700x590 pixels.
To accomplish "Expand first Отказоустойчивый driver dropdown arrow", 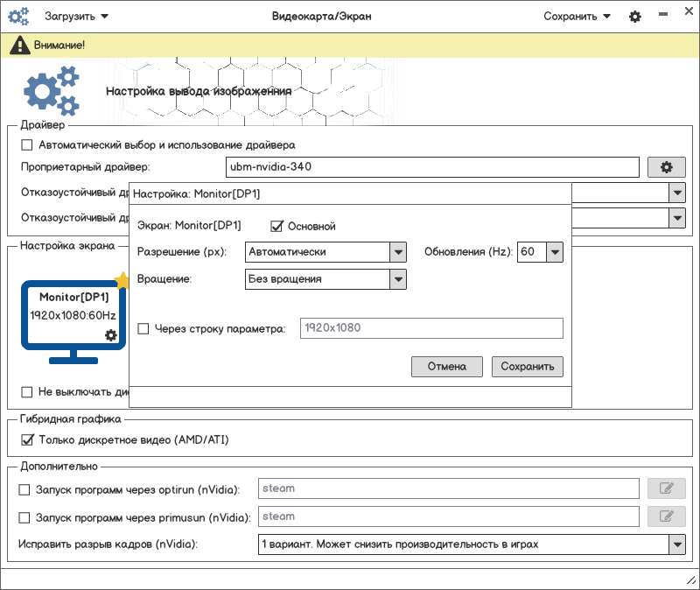I will [x=677, y=193].
